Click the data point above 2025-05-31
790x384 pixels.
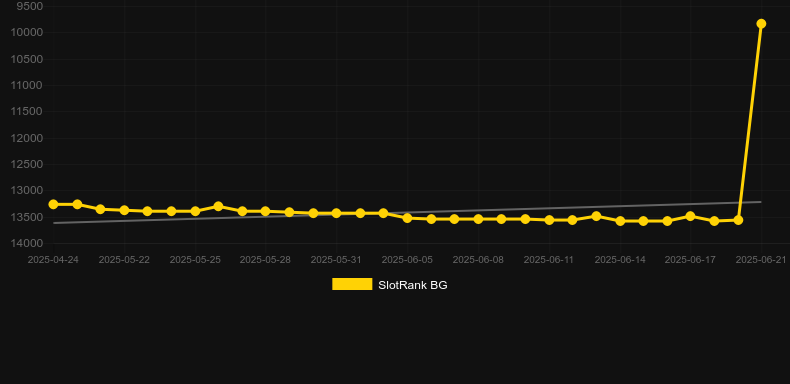click(x=337, y=213)
